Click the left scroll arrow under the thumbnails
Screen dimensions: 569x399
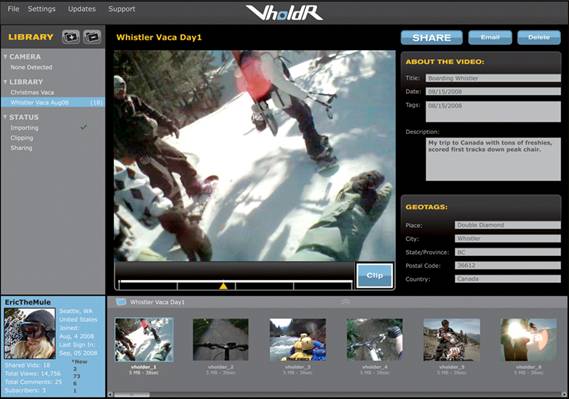[x=110, y=395]
